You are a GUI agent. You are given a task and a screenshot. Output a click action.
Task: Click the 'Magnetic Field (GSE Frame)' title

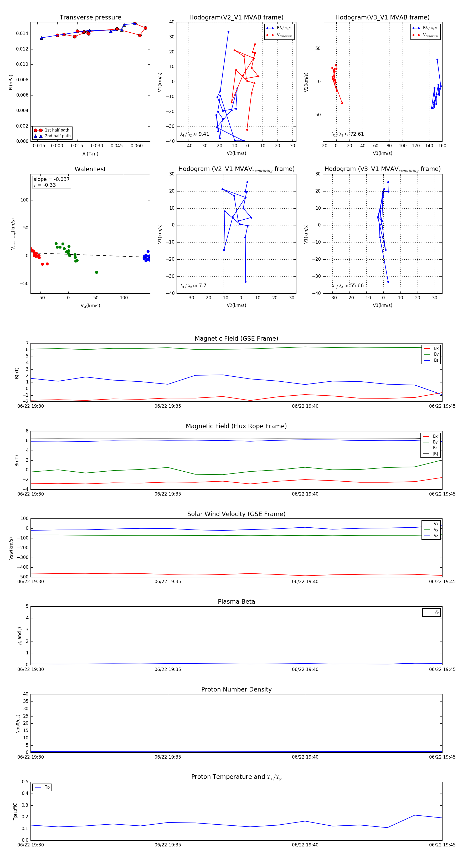(x=236, y=339)
